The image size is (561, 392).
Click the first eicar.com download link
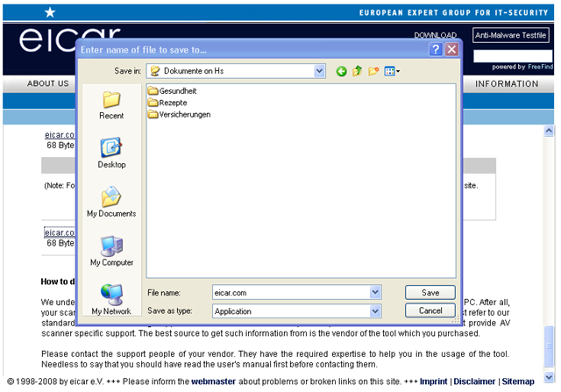(x=60, y=135)
